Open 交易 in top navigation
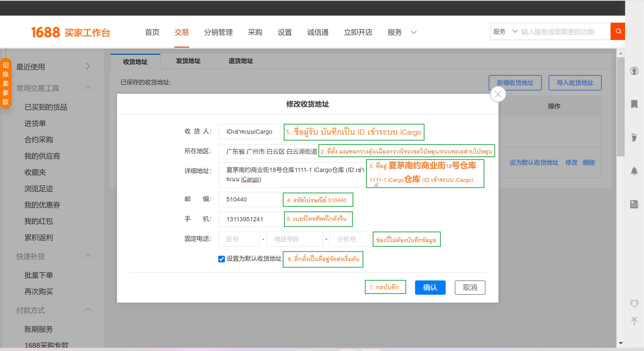 tap(182, 32)
